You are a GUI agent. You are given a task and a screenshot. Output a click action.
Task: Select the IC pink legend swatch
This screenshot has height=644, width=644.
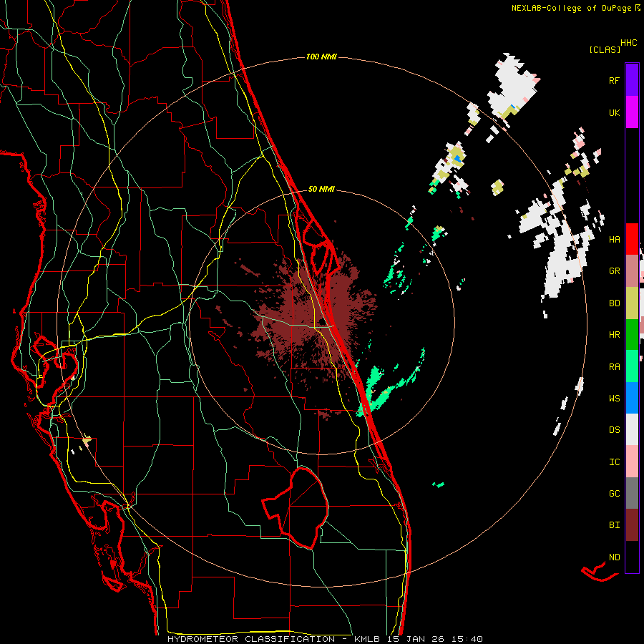pyautogui.click(x=632, y=462)
